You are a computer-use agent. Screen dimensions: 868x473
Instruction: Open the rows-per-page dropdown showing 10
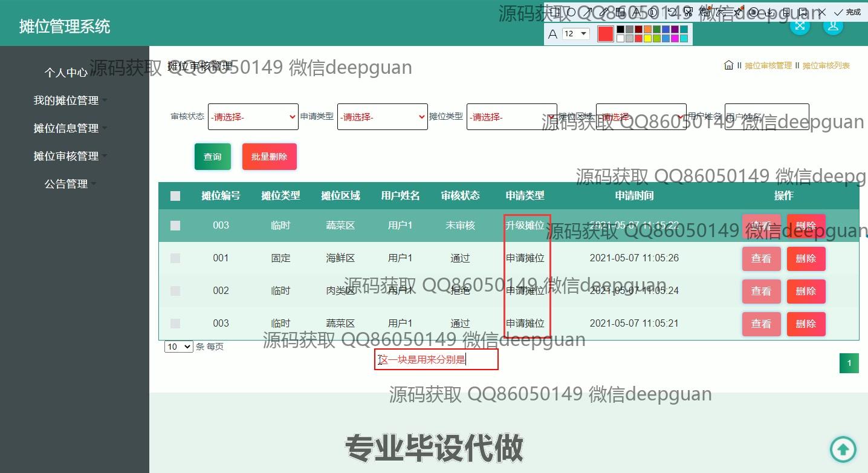(x=178, y=347)
